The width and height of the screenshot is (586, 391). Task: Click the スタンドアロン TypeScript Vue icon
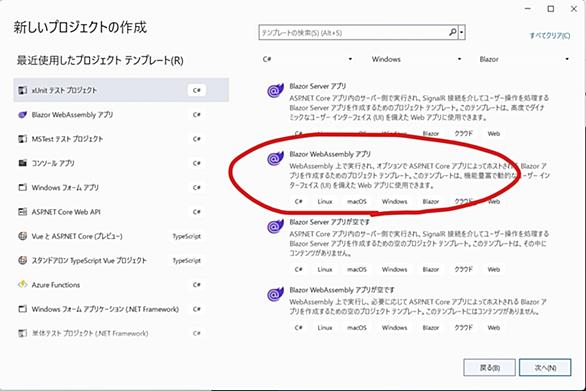[x=23, y=260]
